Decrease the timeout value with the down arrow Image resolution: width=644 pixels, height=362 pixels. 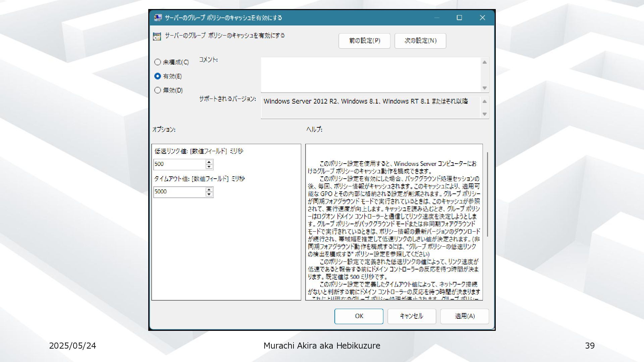click(x=209, y=194)
